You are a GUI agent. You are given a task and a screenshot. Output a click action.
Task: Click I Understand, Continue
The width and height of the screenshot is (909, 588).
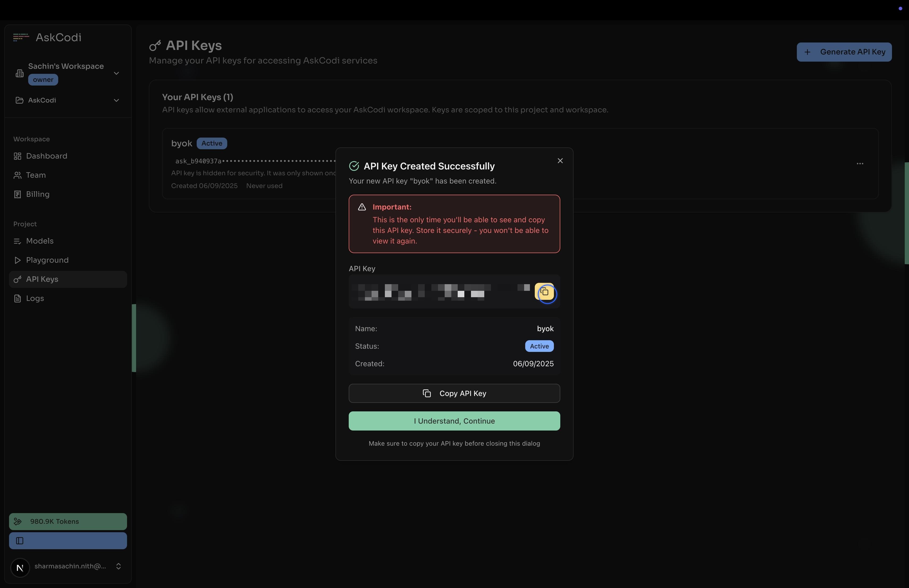click(454, 421)
